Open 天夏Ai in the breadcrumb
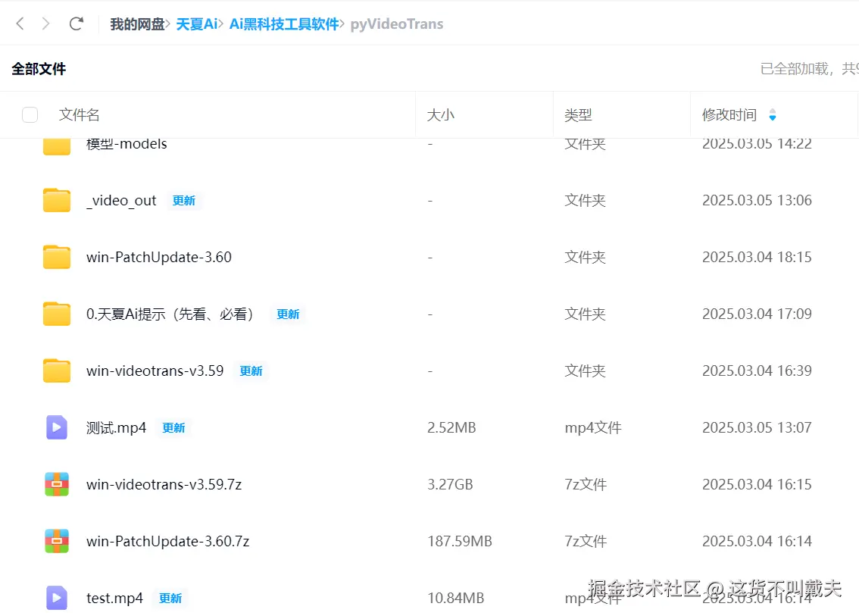The width and height of the screenshot is (859, 616). coord(197,24)
